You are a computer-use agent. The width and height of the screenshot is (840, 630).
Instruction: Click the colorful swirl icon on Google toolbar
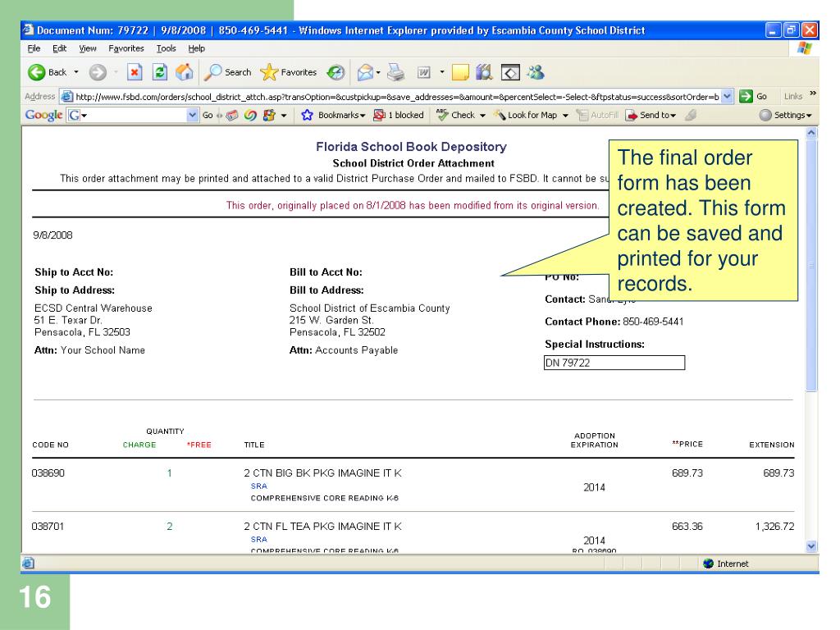[x=250, y=115]
